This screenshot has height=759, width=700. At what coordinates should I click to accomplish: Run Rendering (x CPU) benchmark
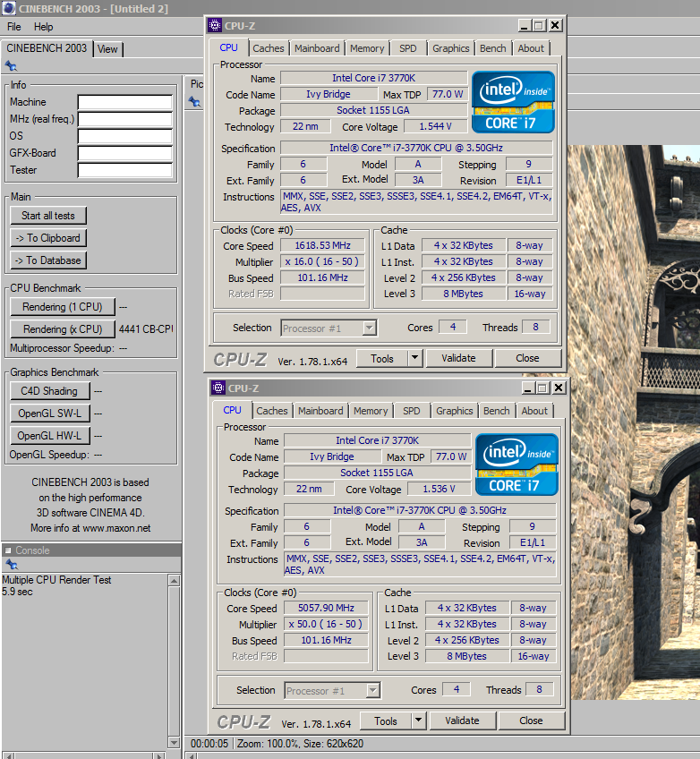[x=63, y=329]
